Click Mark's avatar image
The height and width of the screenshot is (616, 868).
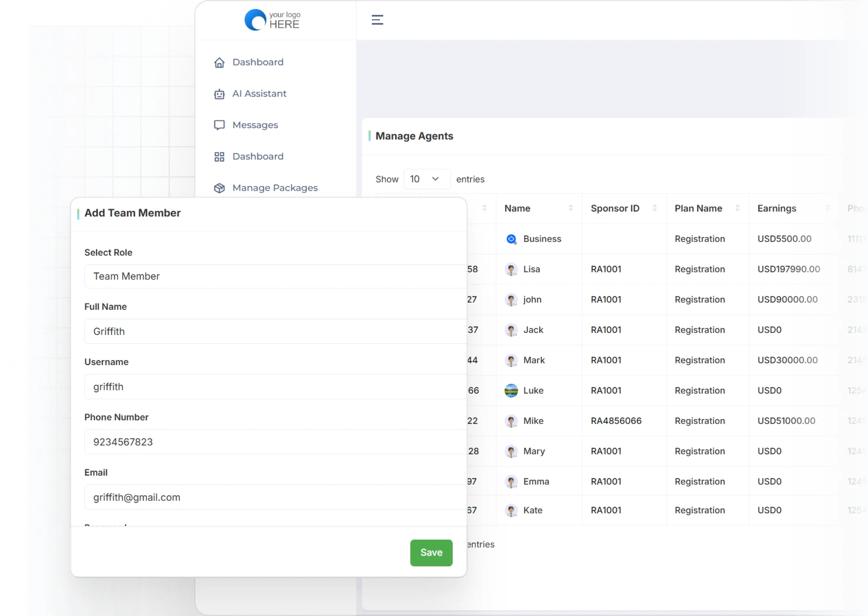point(511,360)
